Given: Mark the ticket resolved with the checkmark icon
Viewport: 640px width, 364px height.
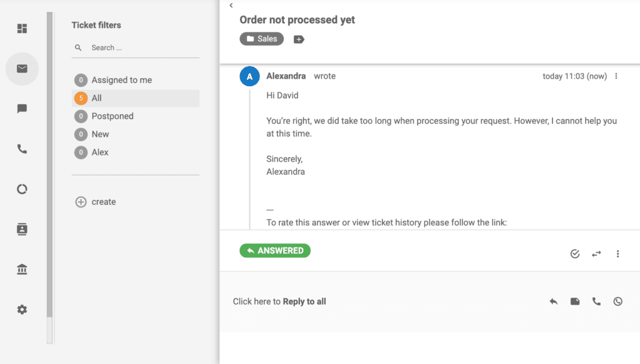Looking at the screenshot, I should point(574,253).
